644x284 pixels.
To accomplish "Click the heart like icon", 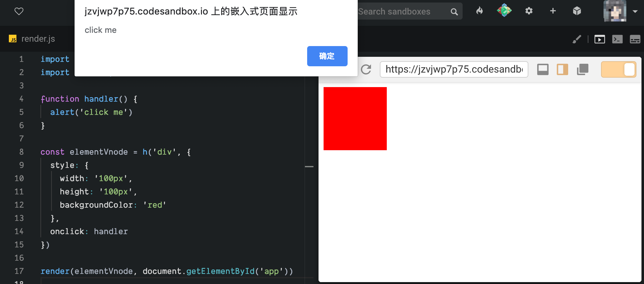I will (x=19, y=11).
